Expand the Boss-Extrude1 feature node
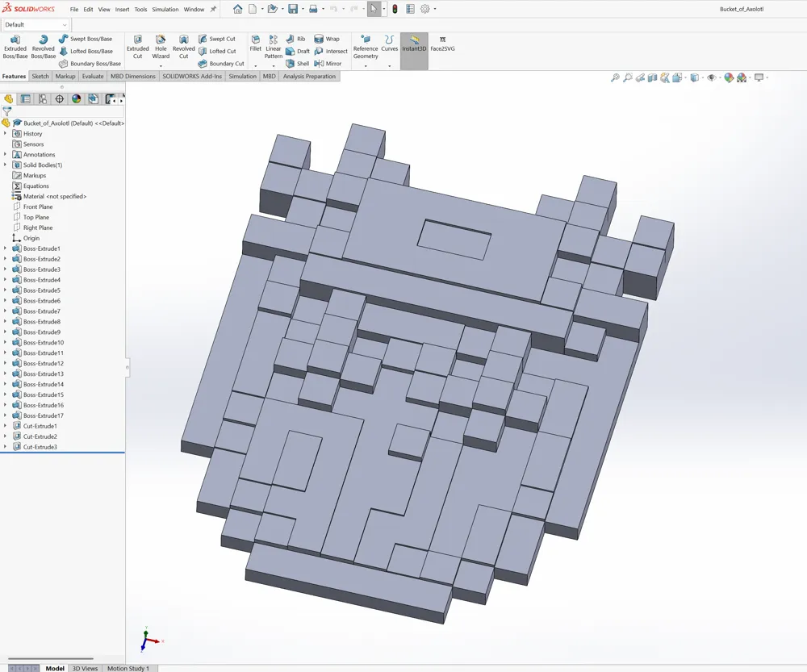Image resolution: width=807 pixels, height=672 pixels. coord(6,248)
